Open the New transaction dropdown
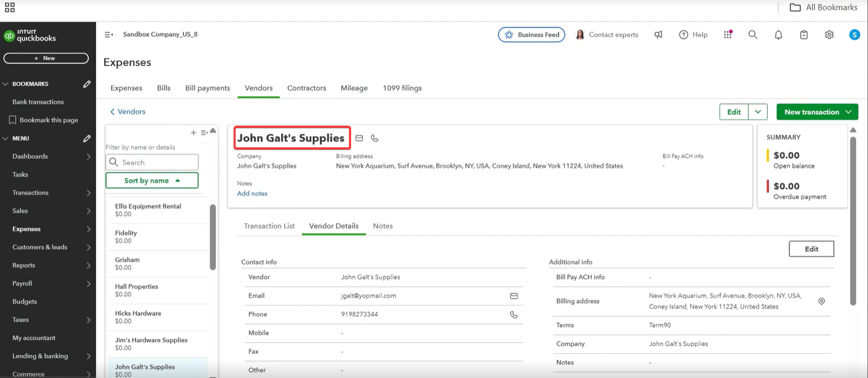The image size is (868, 378). (817, 112)
